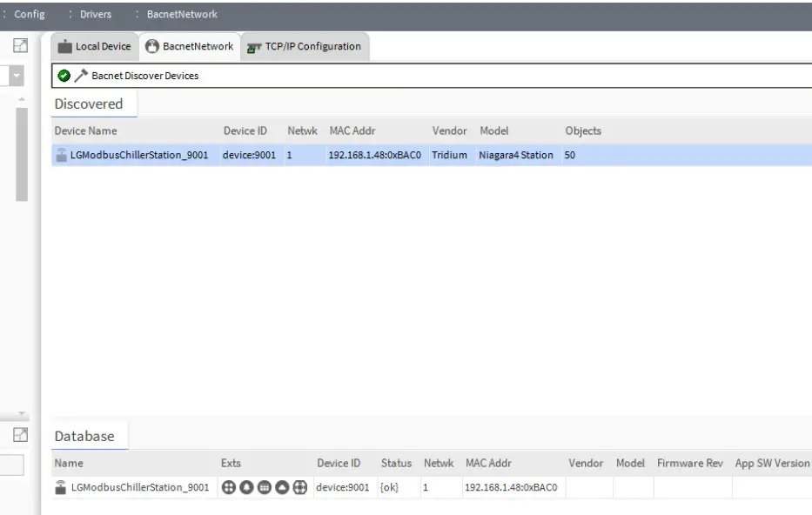Click the side bar scroll up arrow
Screen dimensions: 812x515
21,98
